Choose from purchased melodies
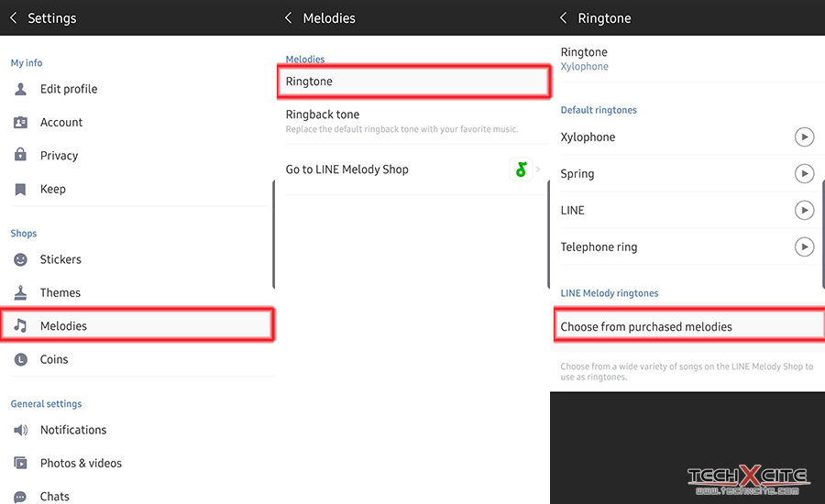The width and height of the screenshot is (825, 504). click(689, 327)
